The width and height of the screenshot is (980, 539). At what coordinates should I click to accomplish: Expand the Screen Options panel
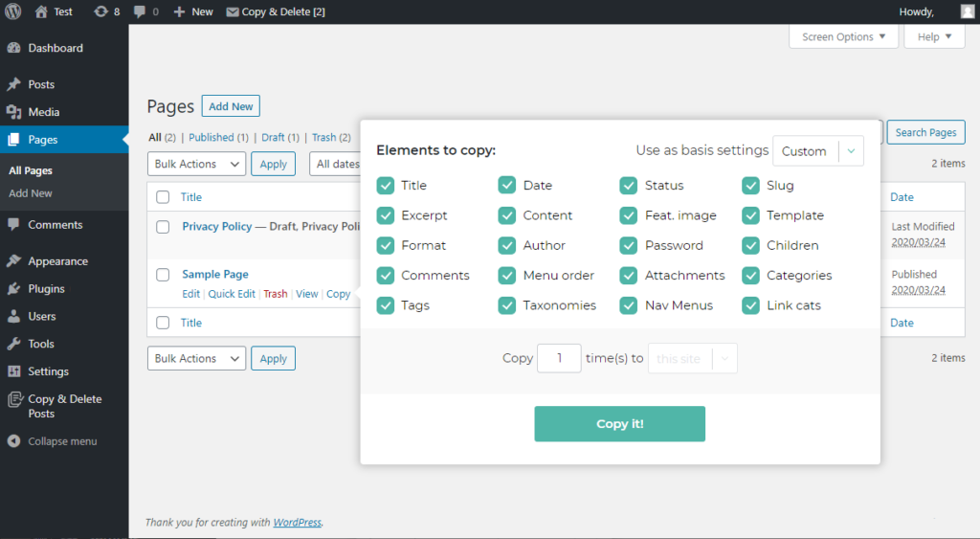[844, 37]
